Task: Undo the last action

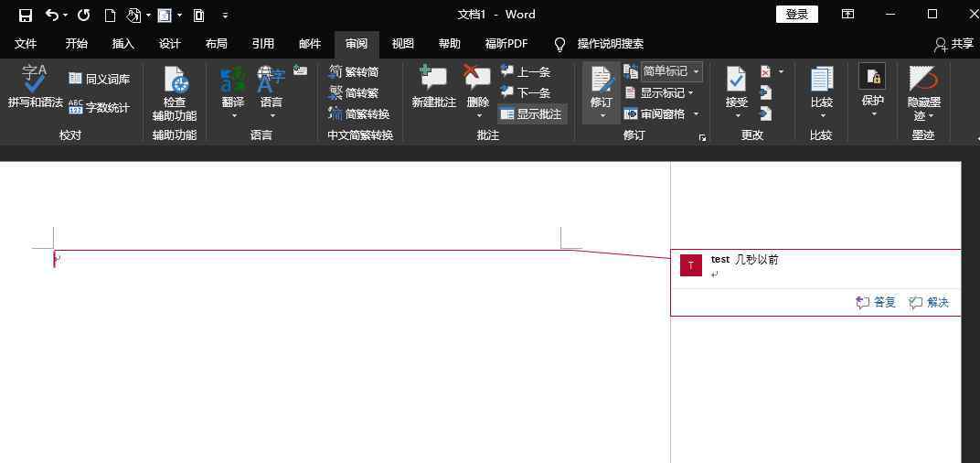Action: tap(52, 15)
